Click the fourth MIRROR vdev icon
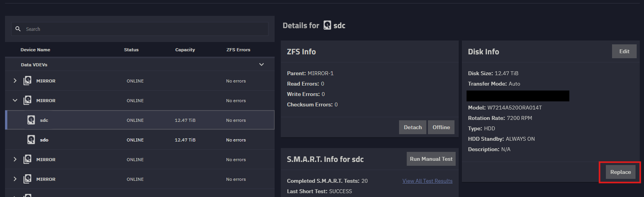The image size is (644, 197). [27, 179]
